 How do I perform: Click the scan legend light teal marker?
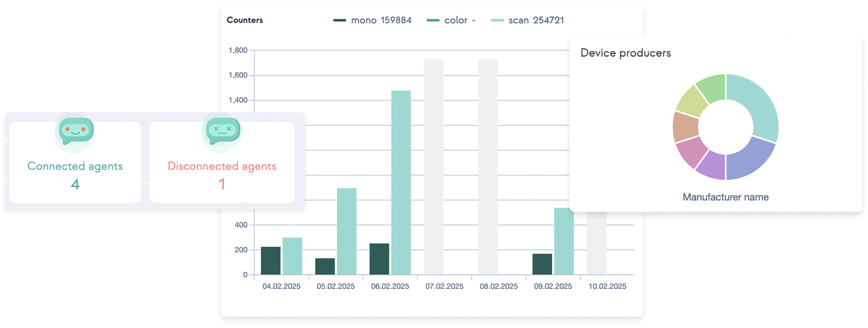coord(497,20)
